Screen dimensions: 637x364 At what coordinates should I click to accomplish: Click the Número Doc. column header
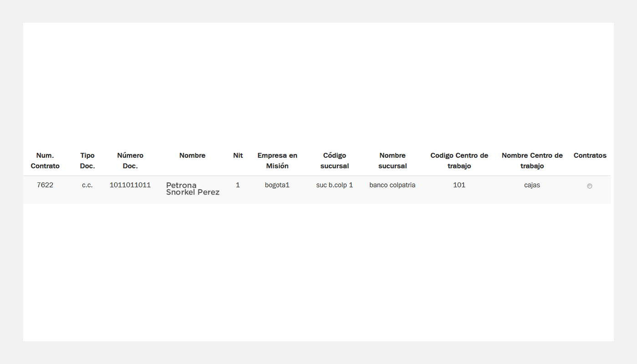(x=130, y=161)
